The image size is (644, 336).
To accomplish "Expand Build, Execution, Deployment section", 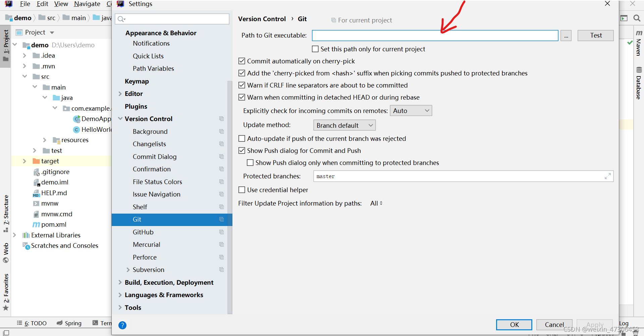I will 120,282.
